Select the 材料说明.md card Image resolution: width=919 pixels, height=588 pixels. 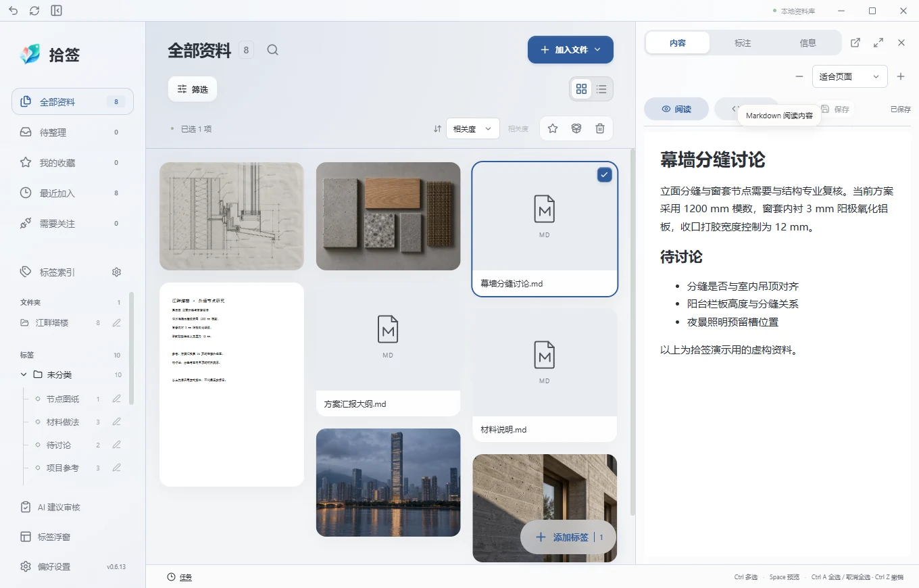545,375
